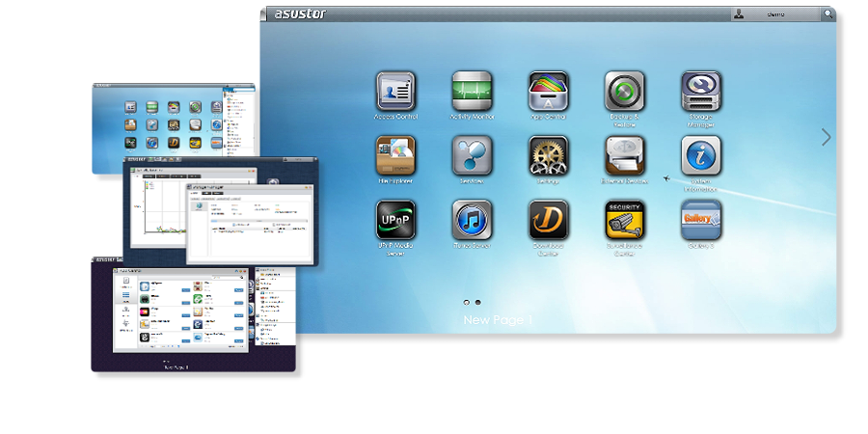Select the App Central window in bottom screenshot
The width and height of the screenshot is (868, 434).
[180, 310]
